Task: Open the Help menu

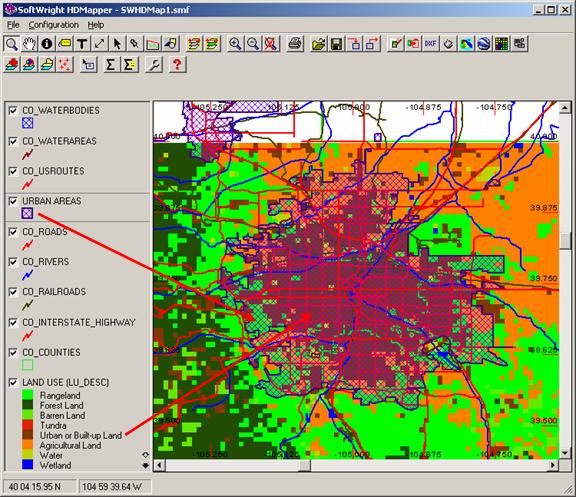Action: click(x=96, y=25)
